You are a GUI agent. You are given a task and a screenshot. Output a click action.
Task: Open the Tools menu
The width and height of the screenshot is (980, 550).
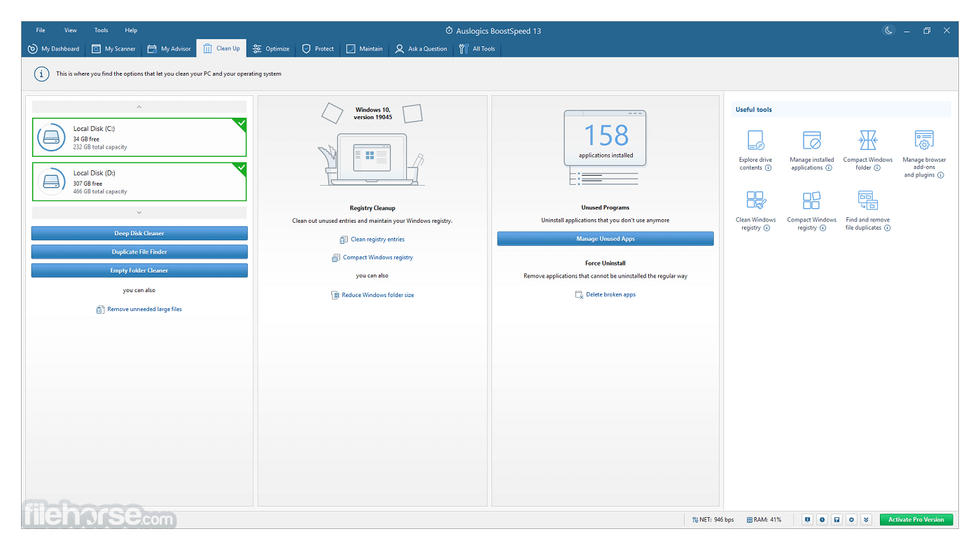pos(101,30)
